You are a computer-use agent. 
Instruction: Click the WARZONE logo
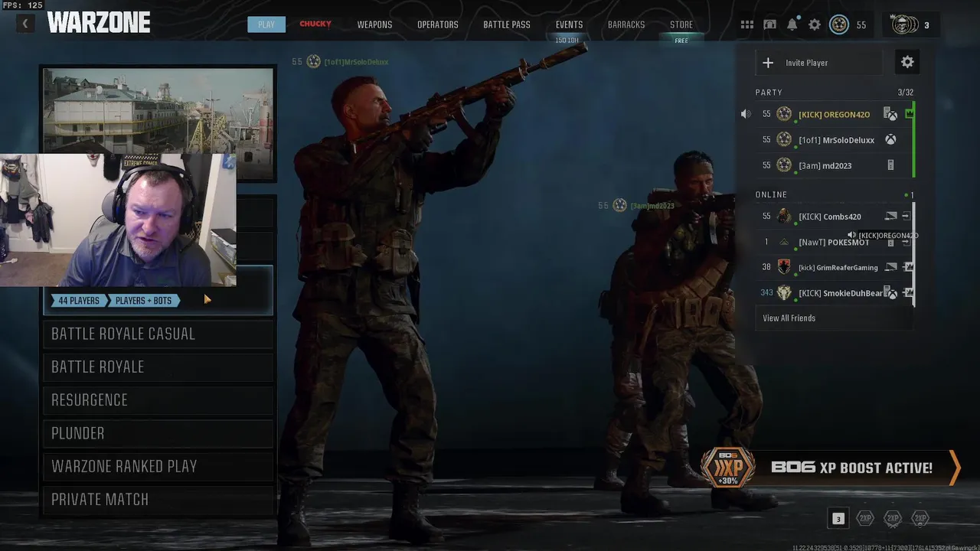99,23
